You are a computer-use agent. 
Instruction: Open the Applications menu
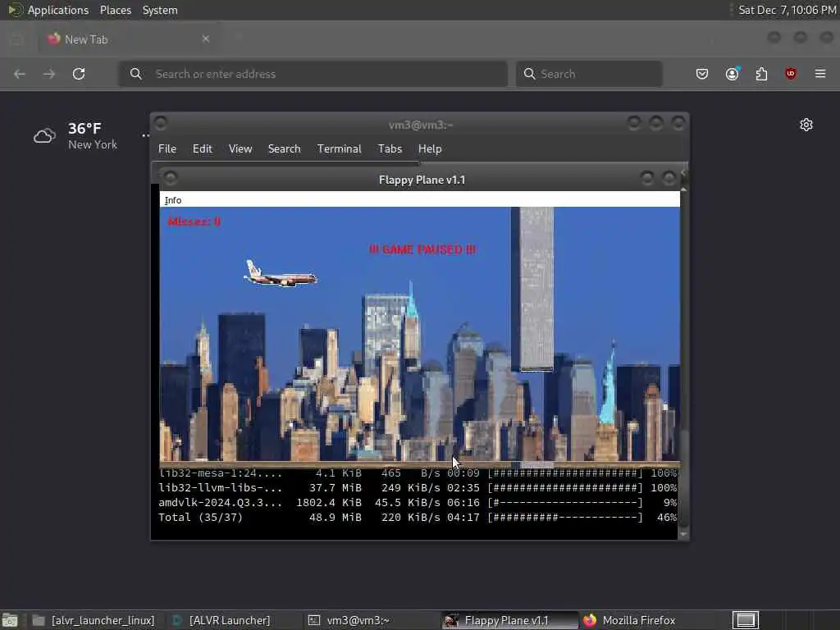(x=48, y=10)
